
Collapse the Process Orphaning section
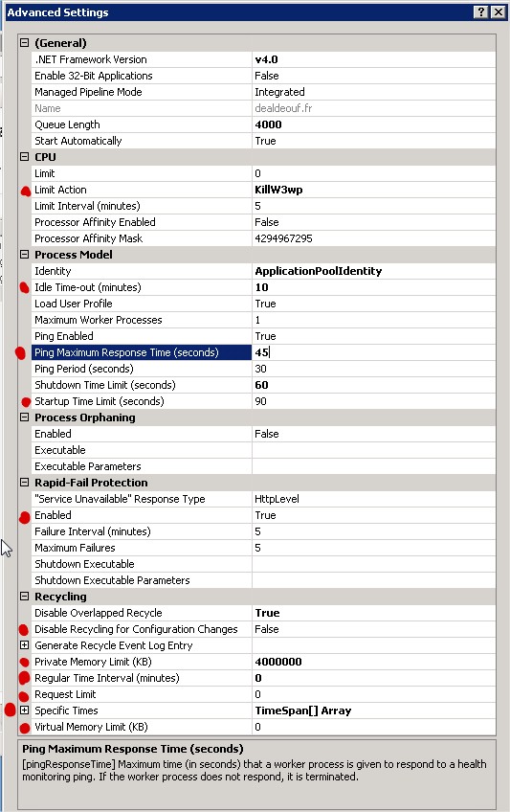[x=24, y=417]
